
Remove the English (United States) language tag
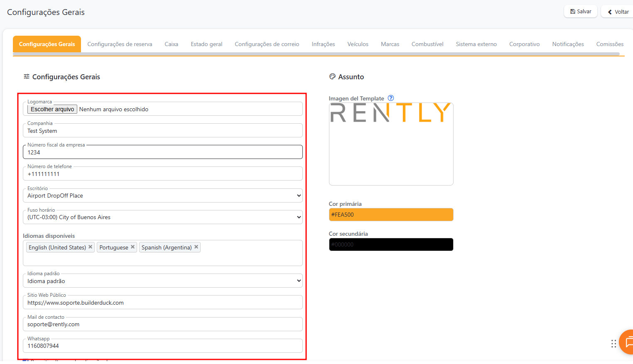pyautogui.click(x=90, y=247)
